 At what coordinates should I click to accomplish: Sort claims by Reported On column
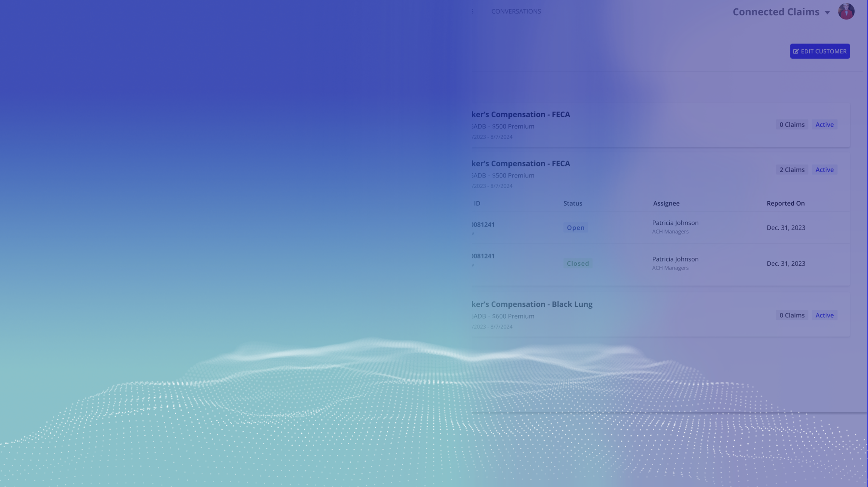click(785, 204)
